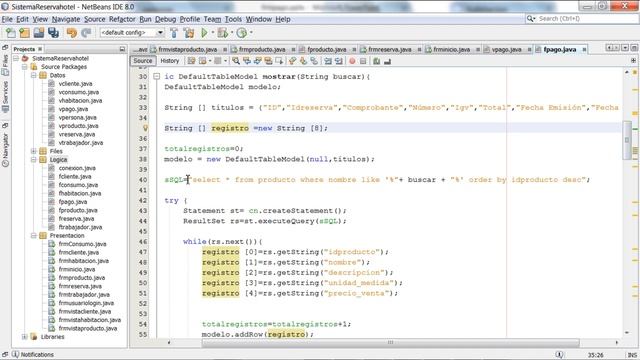Expand the Libraries node
Image resolution: width=640 pixels, height=360 pixels.
[x=24, y=337]
